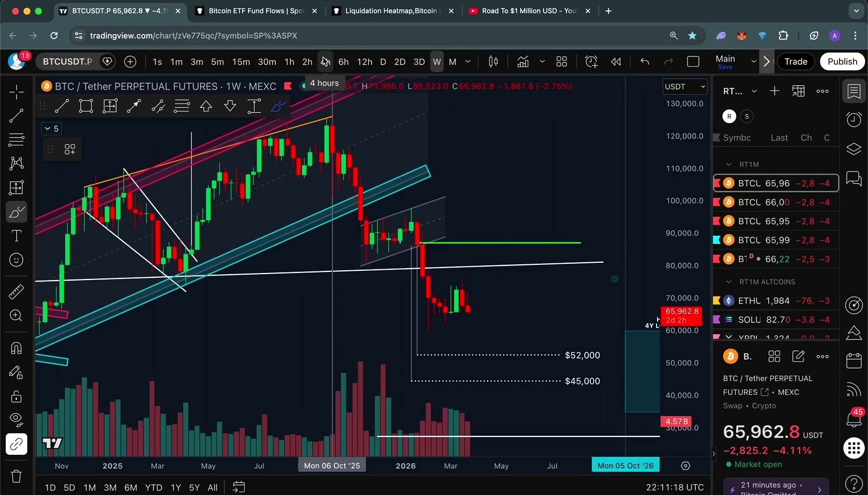Open the Fibonacci retracement tools
Image resolution: width=868 pixels, height=495 pixels.
click(x=16, y=139)
